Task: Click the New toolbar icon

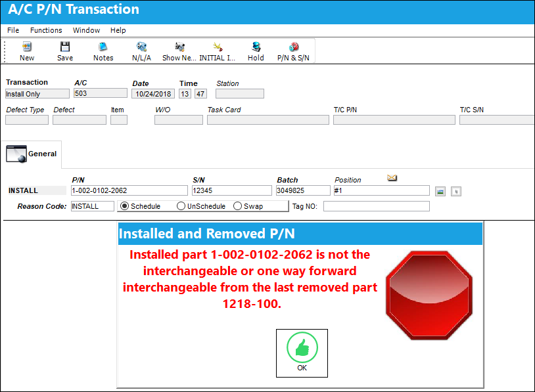Action: pyautogui.click(x=26, y=51)
